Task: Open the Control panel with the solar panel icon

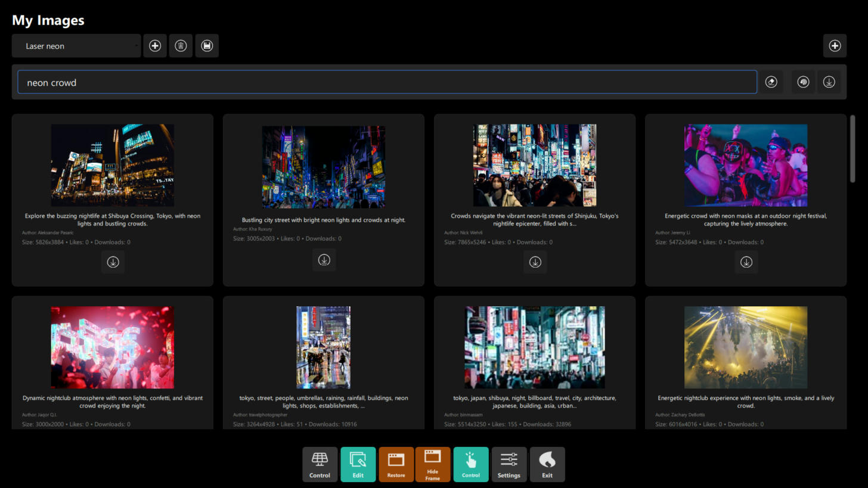Action: (320, 464)
